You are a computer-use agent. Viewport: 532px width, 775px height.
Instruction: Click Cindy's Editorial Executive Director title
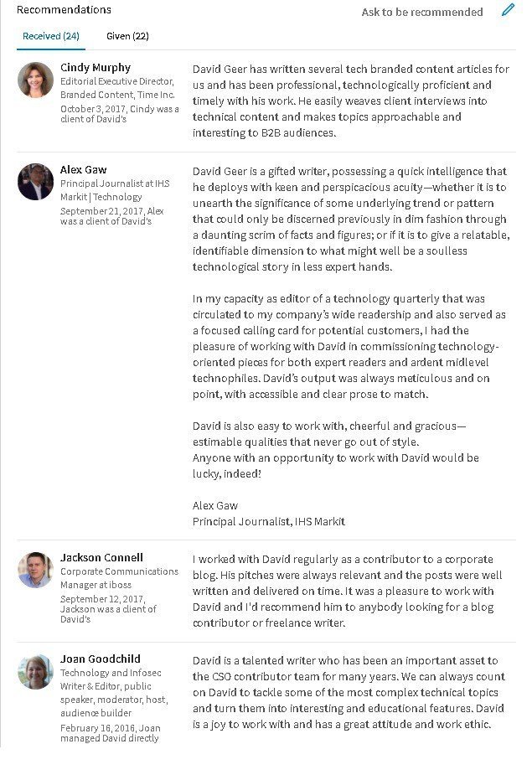click(x=117, y=88)
